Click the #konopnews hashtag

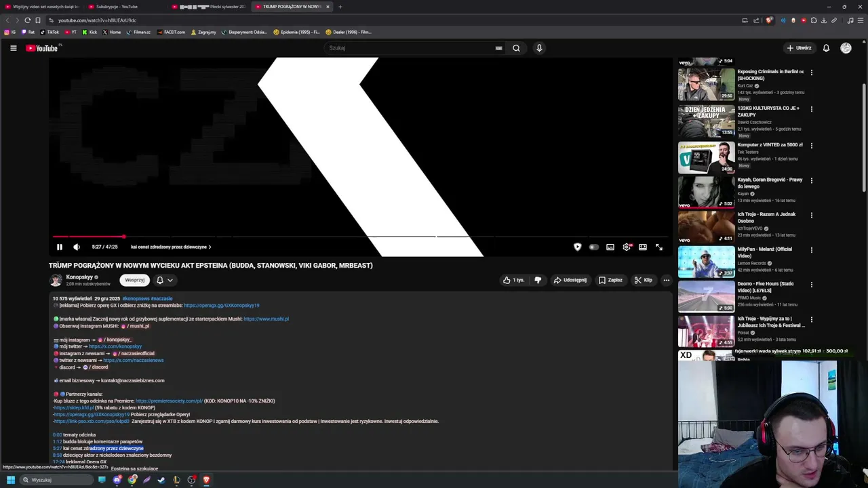tap(136, 299)
